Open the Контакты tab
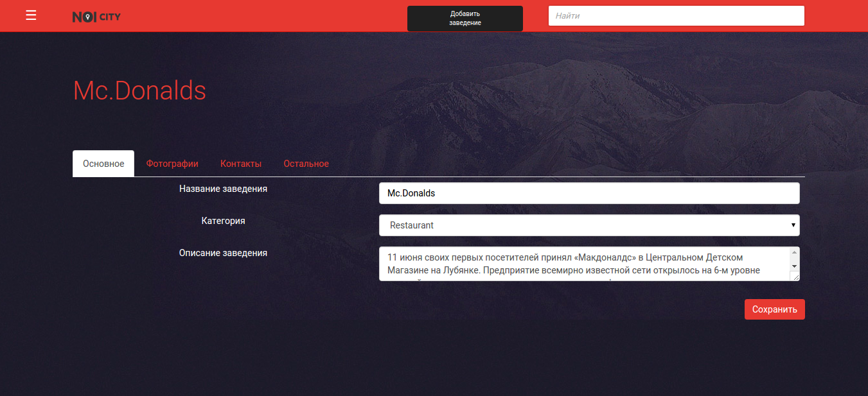The image size is (868, 396). 241,164
